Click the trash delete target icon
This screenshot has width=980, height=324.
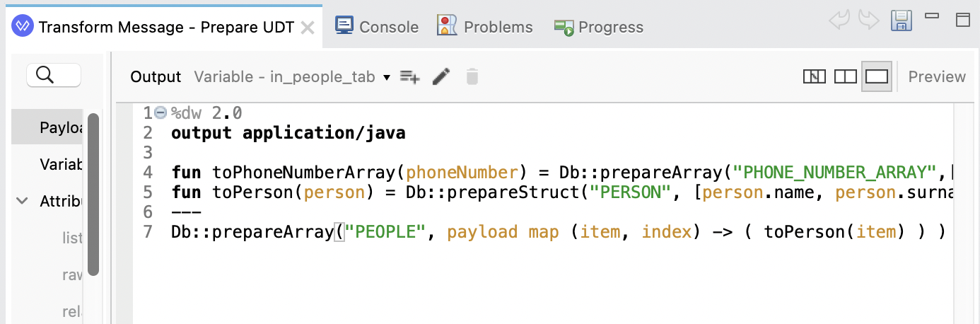(472, 77)
